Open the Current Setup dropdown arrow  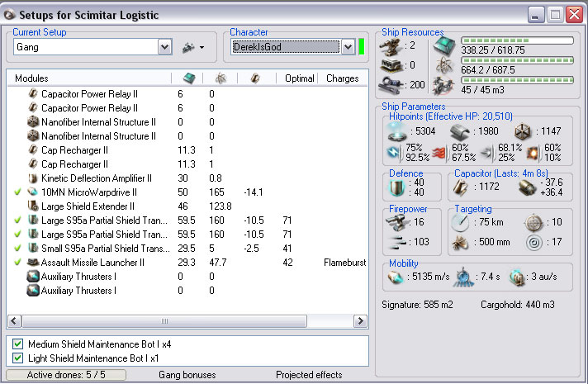tap(164, 47)
